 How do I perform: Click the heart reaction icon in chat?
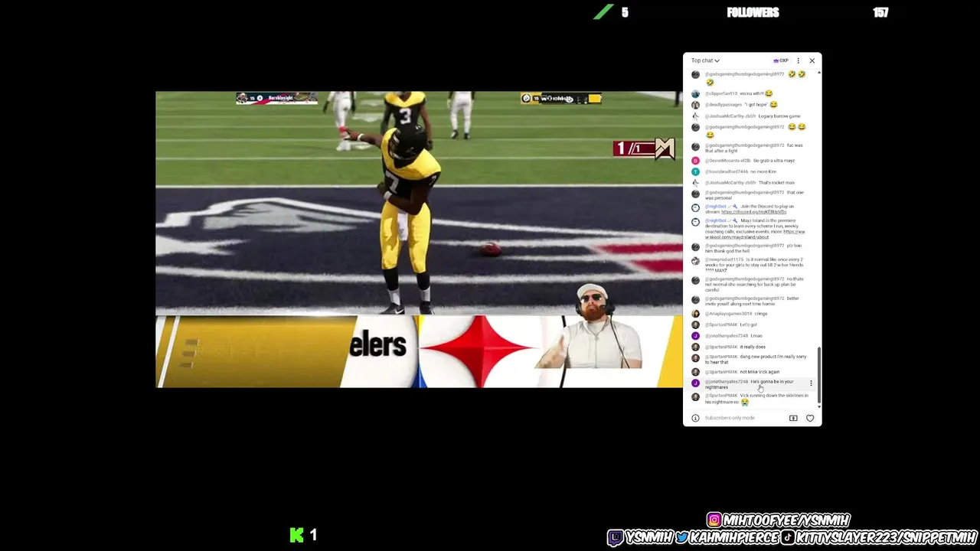810,418
